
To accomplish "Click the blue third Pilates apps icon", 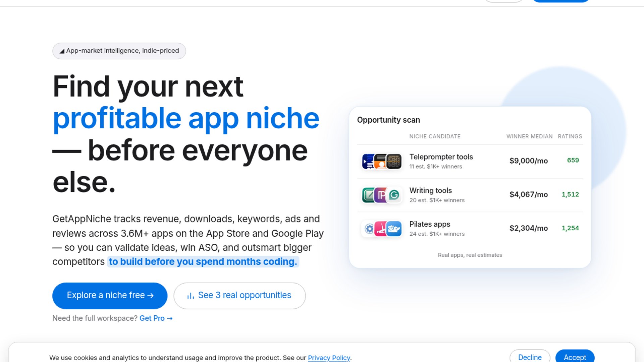I will (x=394, y=229).
